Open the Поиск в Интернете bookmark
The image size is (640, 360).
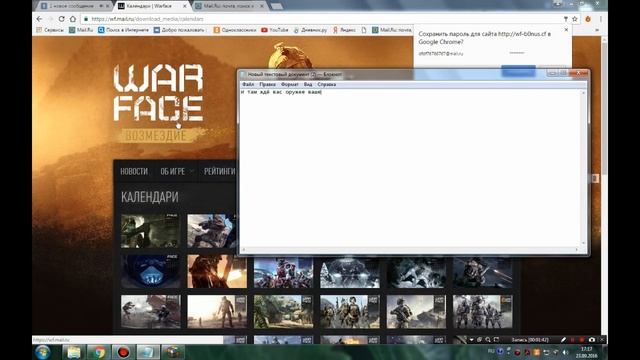123,30
